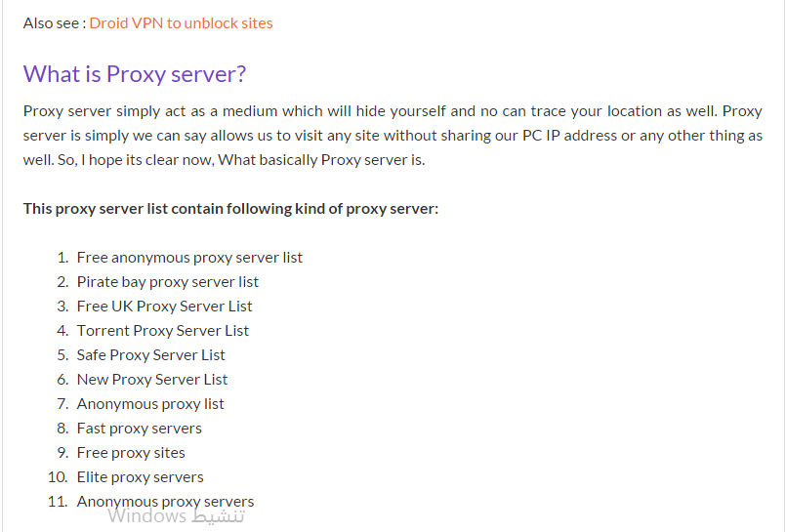
Task: Click Fast proxy servers list item
Action: pos(139,429)
